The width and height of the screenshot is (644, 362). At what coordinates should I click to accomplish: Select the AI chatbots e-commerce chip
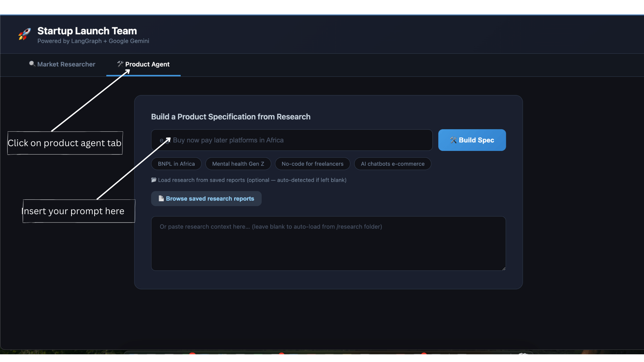pyautogui.click(x=392, y=164)
